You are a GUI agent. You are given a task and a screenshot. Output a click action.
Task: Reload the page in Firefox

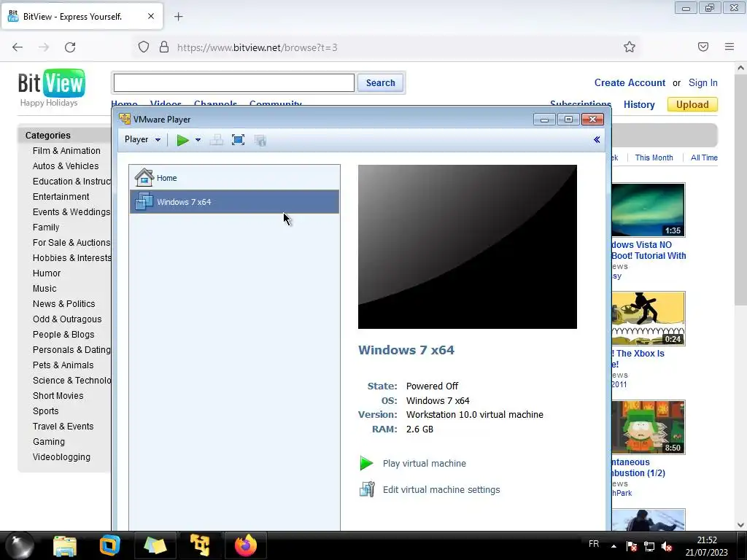pyautogui.click(x=70, y=47)
